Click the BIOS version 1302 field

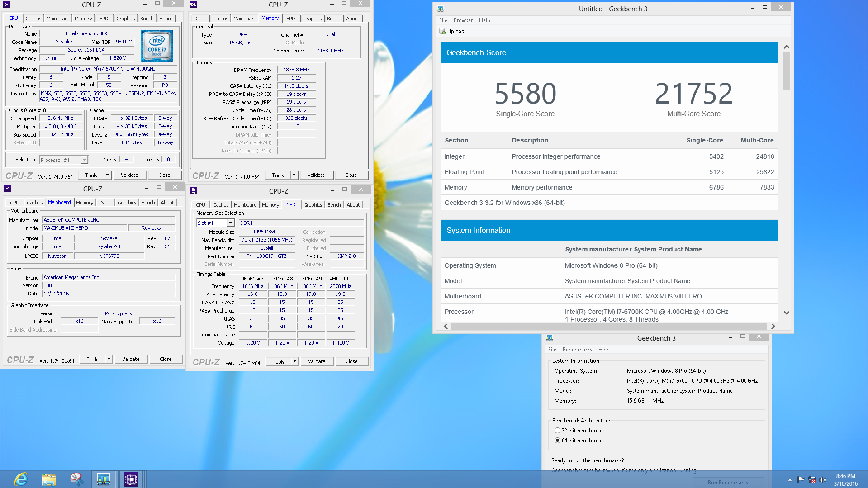[109, 286]
